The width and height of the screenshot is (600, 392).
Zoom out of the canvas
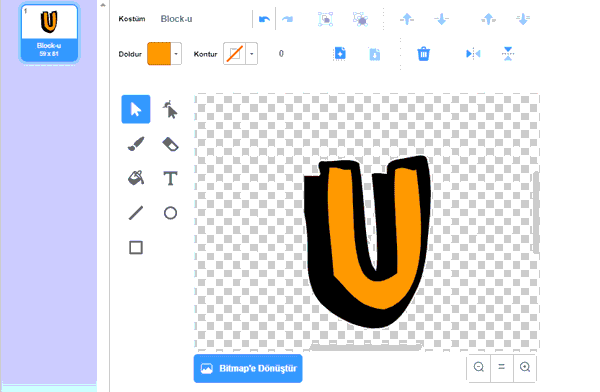[x=478, y=367]
